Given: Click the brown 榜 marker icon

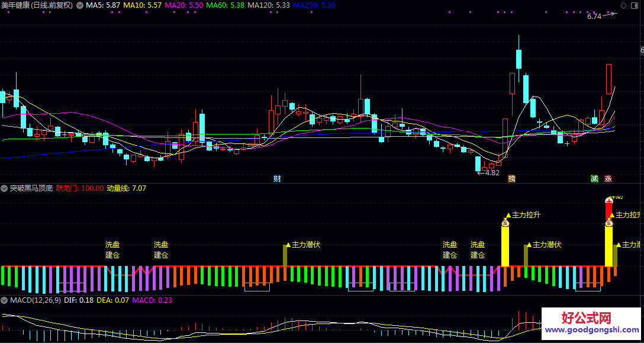Looking at the screenshot, I should click(x=511, y=178).
